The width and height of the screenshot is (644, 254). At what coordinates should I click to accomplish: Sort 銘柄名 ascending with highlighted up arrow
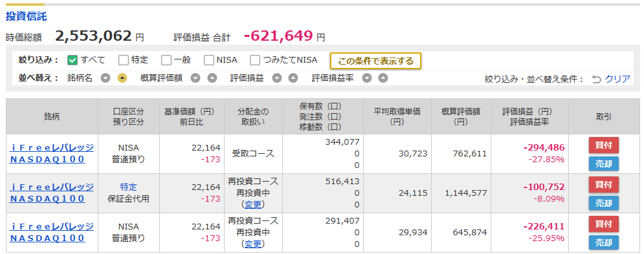click(122, 78)
